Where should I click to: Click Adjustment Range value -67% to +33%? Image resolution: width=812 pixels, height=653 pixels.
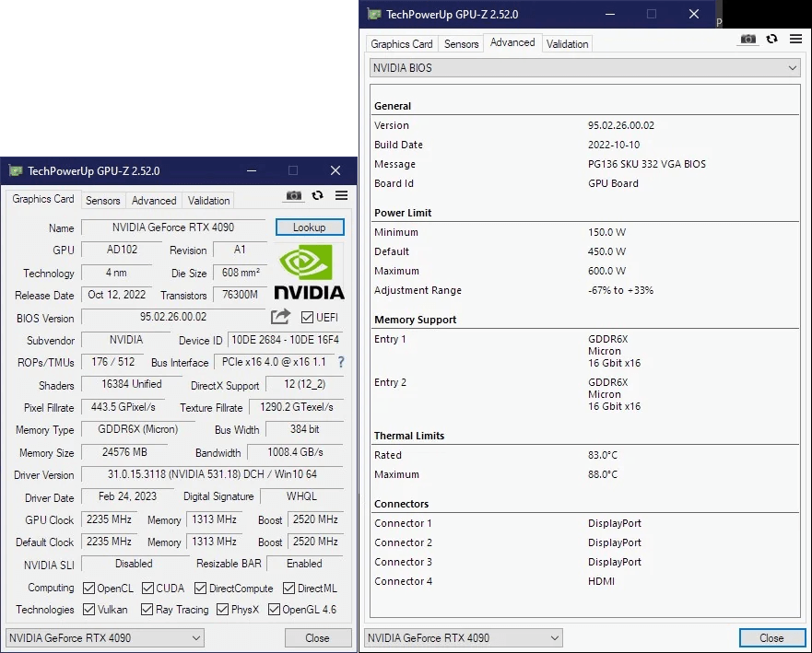[620, 290]
